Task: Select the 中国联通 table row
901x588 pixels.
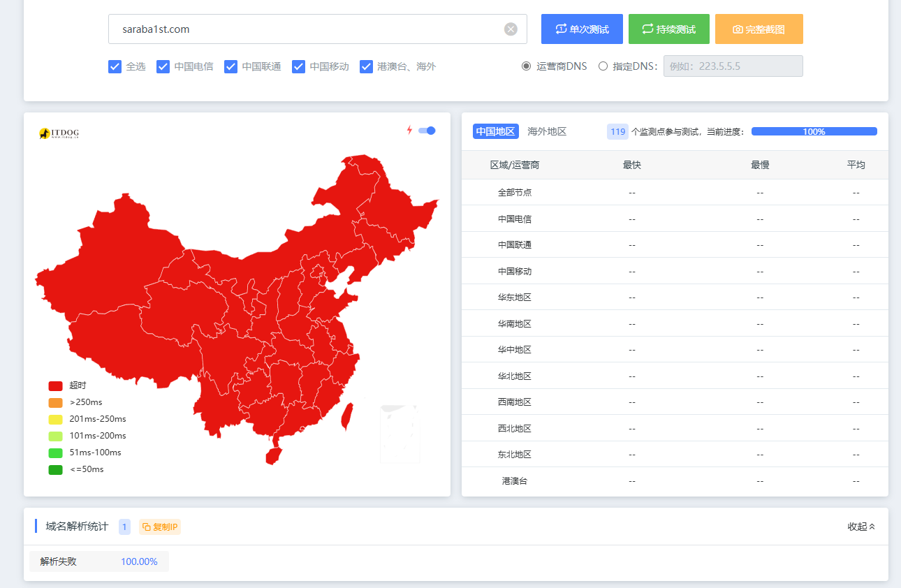Action: click(x=675, y=245)
